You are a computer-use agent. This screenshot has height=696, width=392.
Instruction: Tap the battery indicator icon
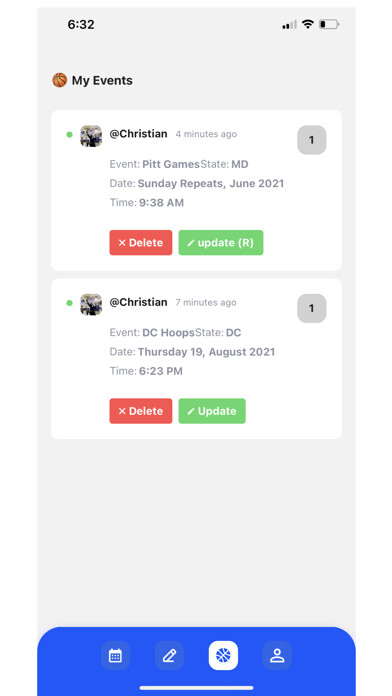(329, 24)
